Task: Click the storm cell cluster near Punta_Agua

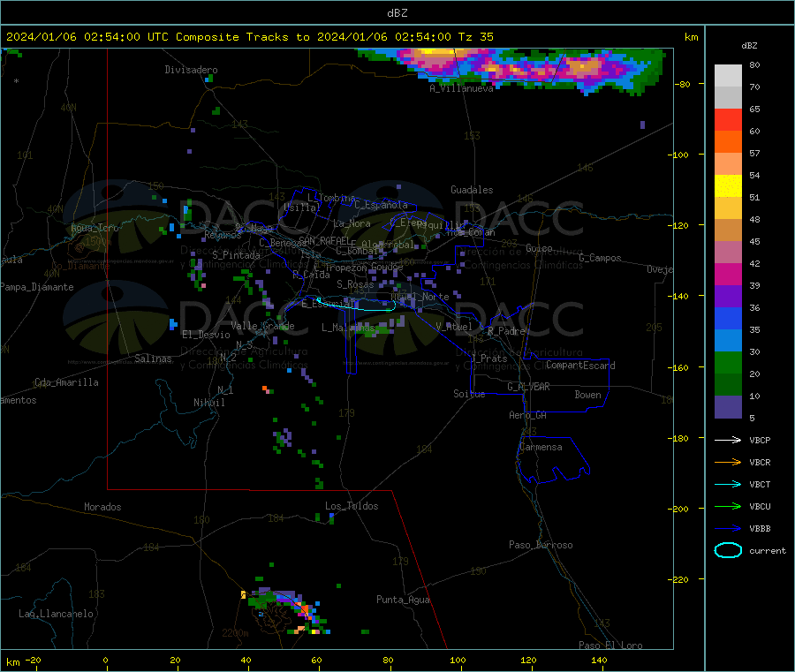Action: click(x=285, y=610)
